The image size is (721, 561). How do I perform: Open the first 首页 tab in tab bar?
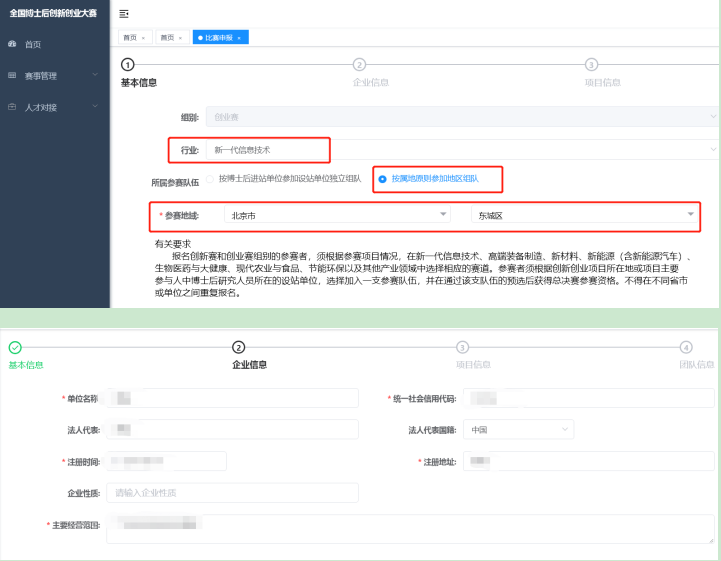tap(130, 38)
